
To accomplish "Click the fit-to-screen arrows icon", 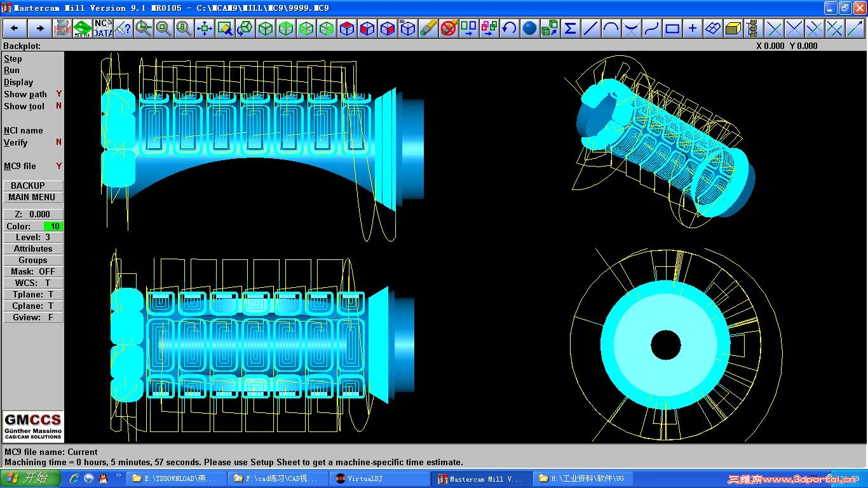I will point(205,29).
